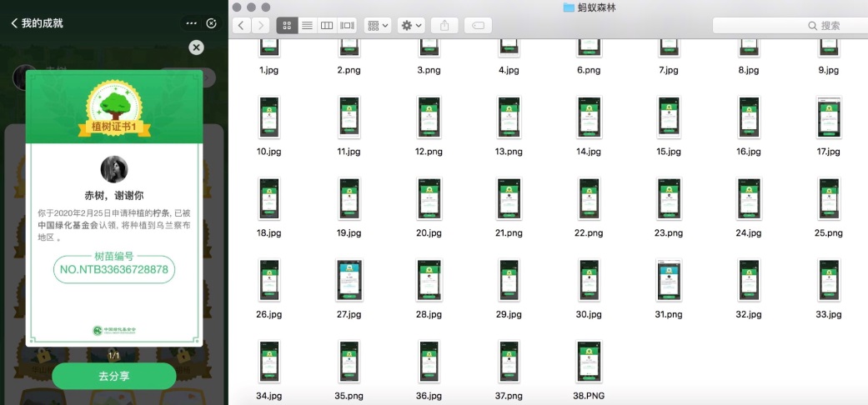Select the 38.PNG thumbnail
This screenshot has width=868, height=405.
coord(589,362)
